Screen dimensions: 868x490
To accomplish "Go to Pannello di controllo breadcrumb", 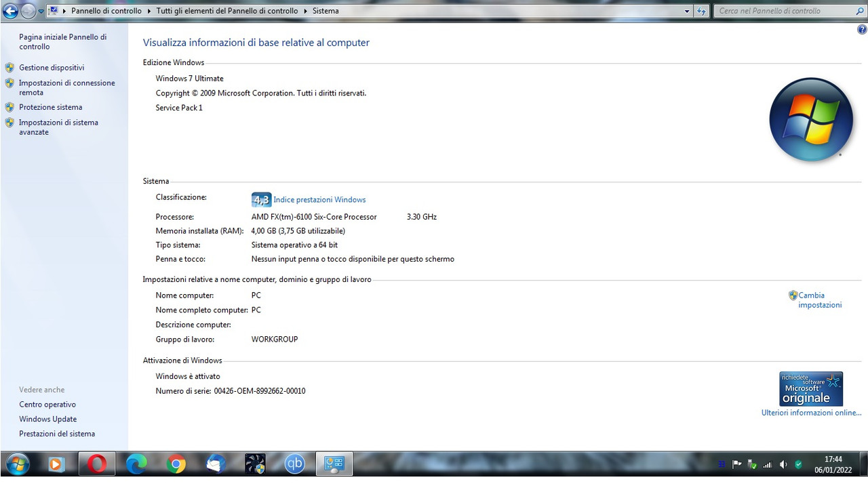I will pos(106,11).
